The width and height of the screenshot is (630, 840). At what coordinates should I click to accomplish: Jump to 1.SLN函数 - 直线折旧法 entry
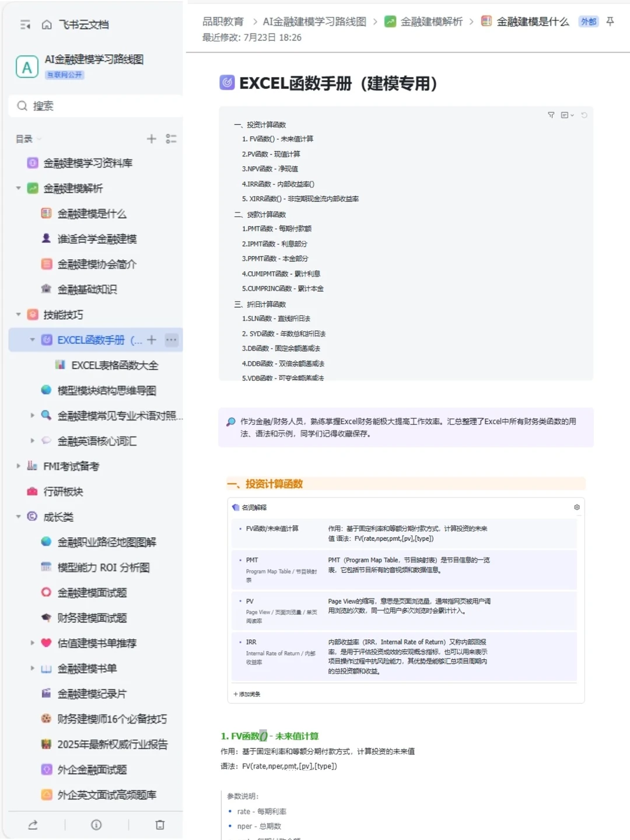tap(276, 318)
